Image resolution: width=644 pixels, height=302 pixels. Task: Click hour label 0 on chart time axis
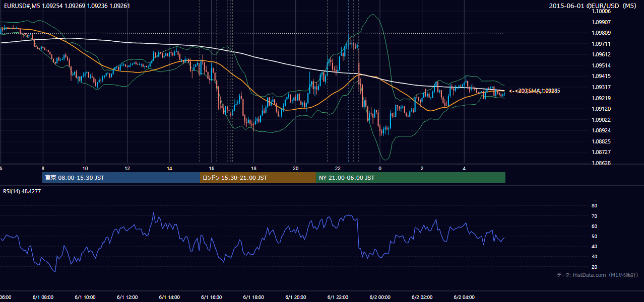pyautogui.click(x=380, y=168)
